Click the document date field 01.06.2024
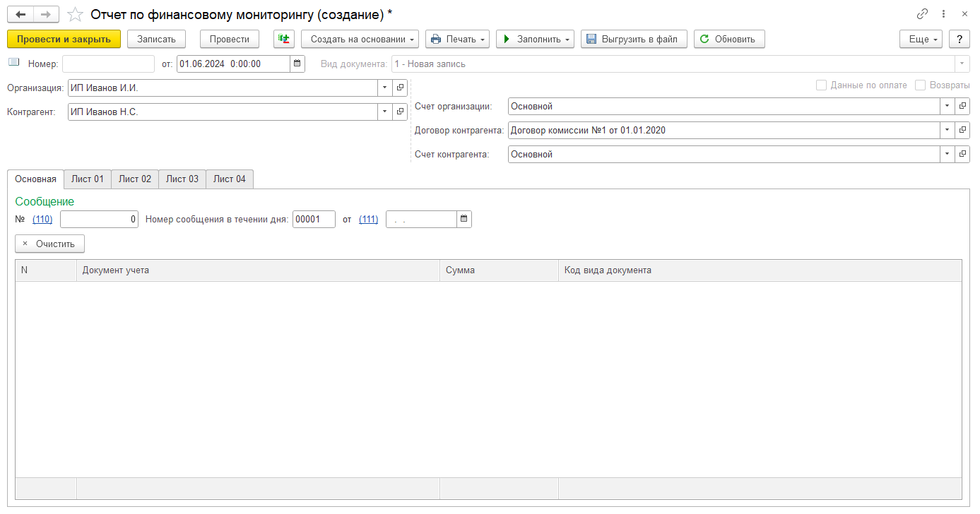 tap(233, 64)
